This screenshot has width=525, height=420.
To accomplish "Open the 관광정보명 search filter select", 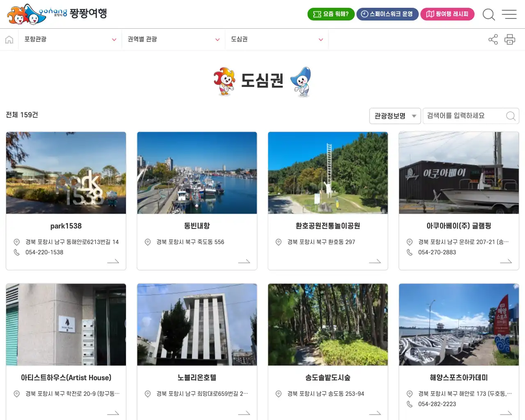I will pos(395,116).
